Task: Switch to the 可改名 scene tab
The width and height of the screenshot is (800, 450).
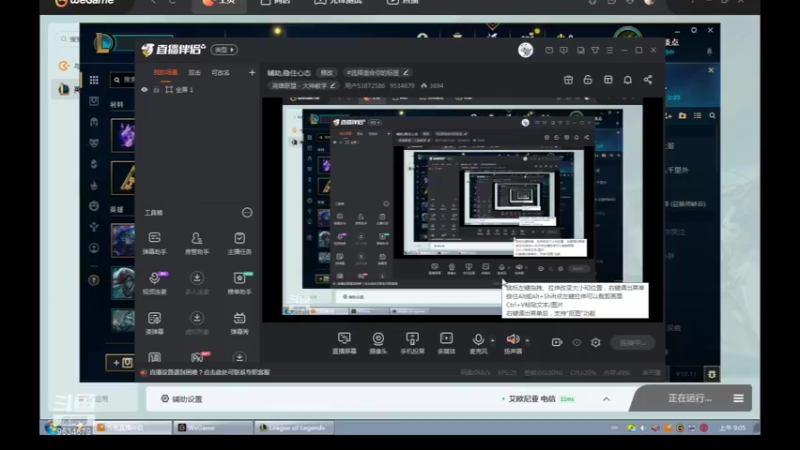Action: (x=220, y=72)
